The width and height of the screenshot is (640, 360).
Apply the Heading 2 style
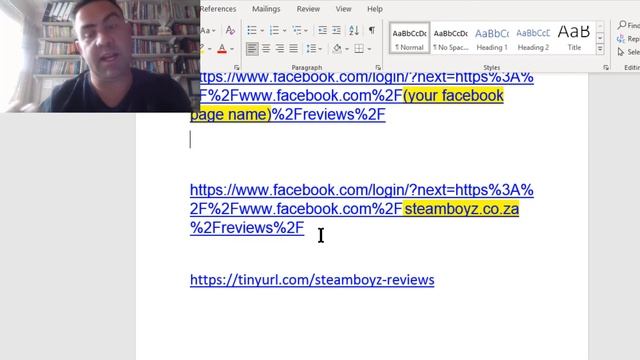tap(533, 38)
